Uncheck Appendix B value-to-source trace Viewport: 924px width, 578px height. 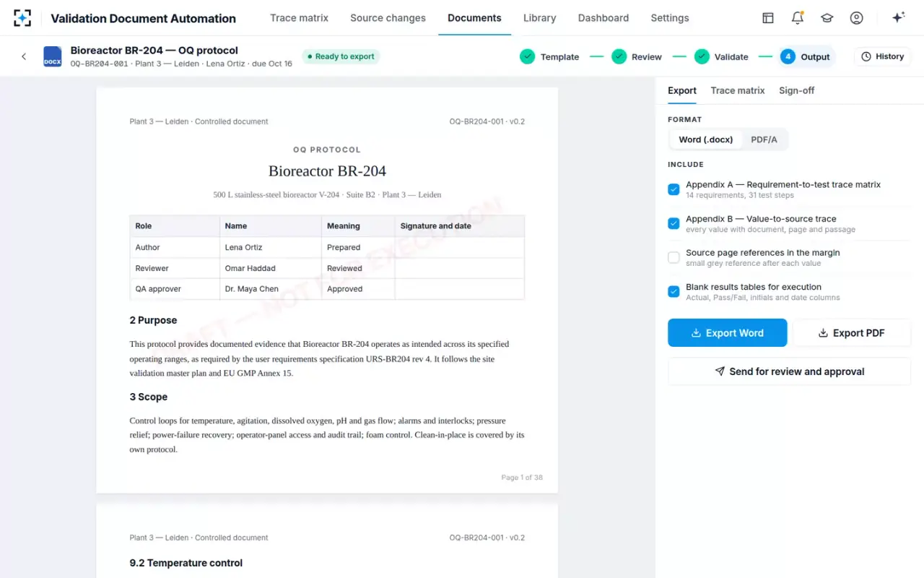click(674, 223)
